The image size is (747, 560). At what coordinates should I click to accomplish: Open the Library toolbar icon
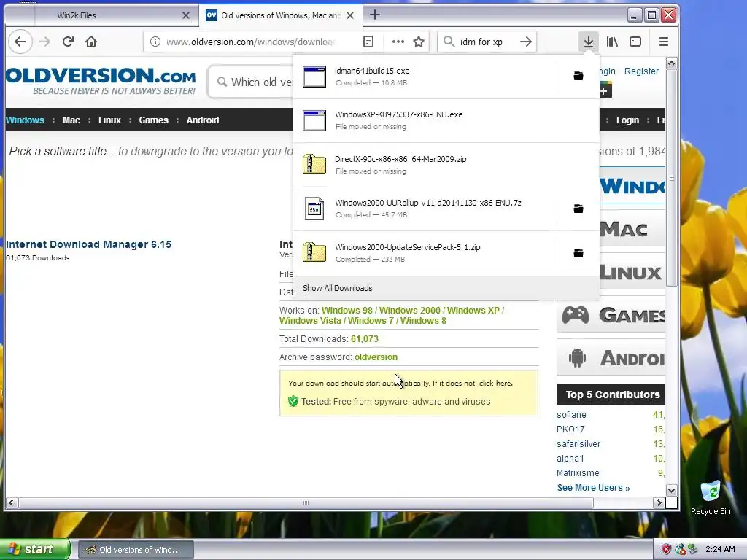pos(612,42)
